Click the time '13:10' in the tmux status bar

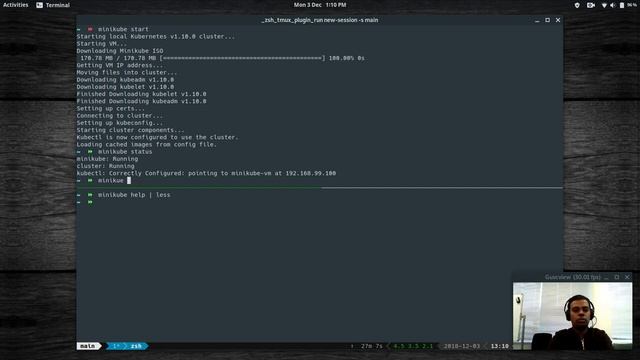[500, 346]
